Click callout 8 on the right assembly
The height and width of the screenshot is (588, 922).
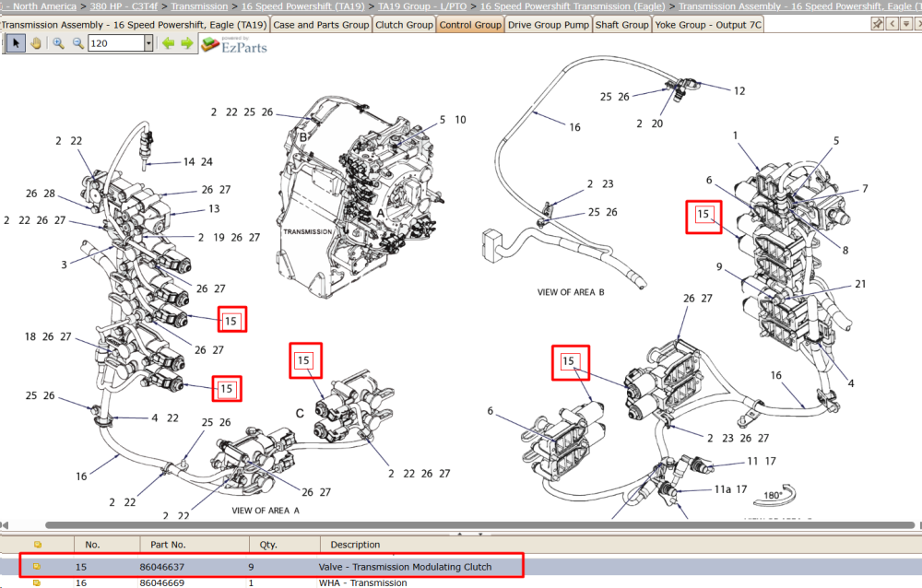pyautogui.click(x=845, y=251)
